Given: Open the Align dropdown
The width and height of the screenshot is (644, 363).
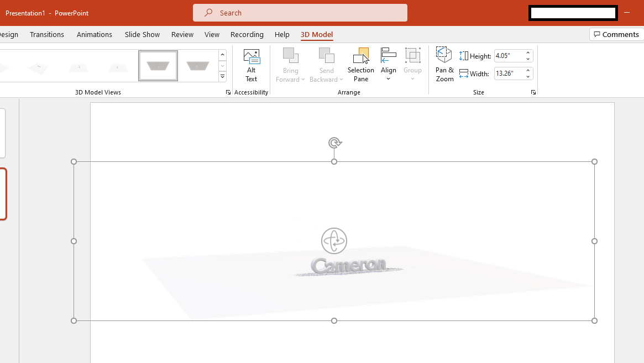Looking at the screenshot, I should click(x=388, y=65).
